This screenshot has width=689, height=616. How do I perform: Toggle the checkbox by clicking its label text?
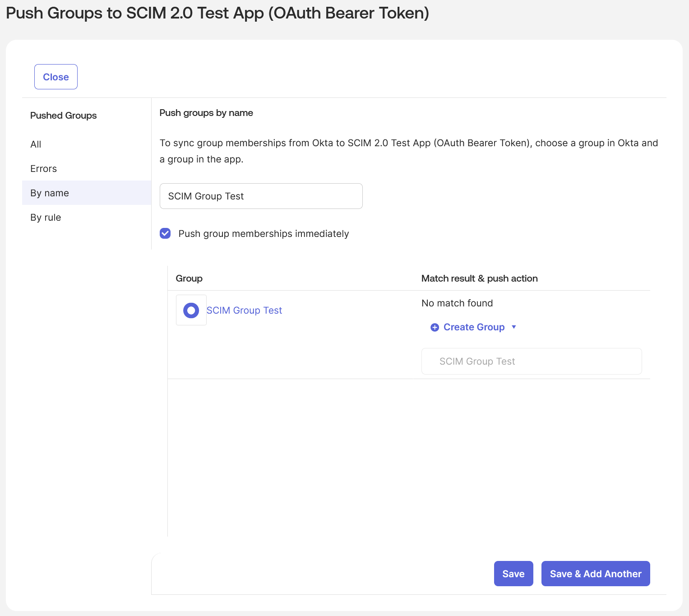[x=264, y=233]
